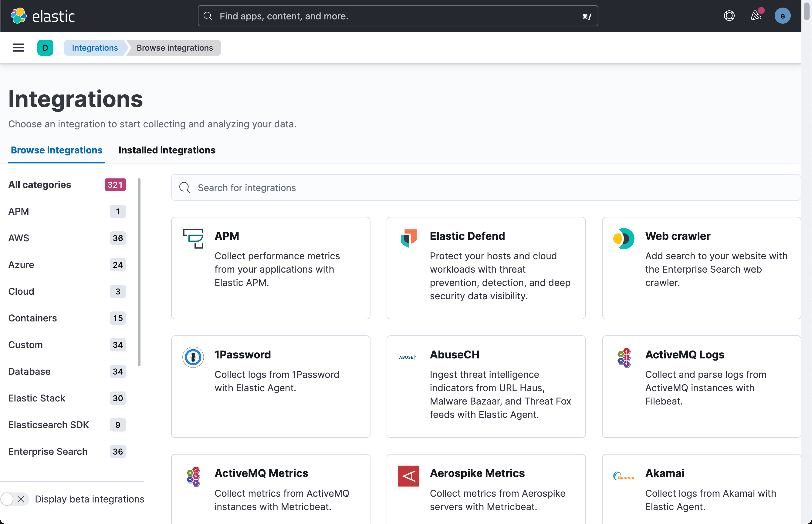Click the Web crawler logo icon
Screen dimensions: 812x524
point(623,238)
